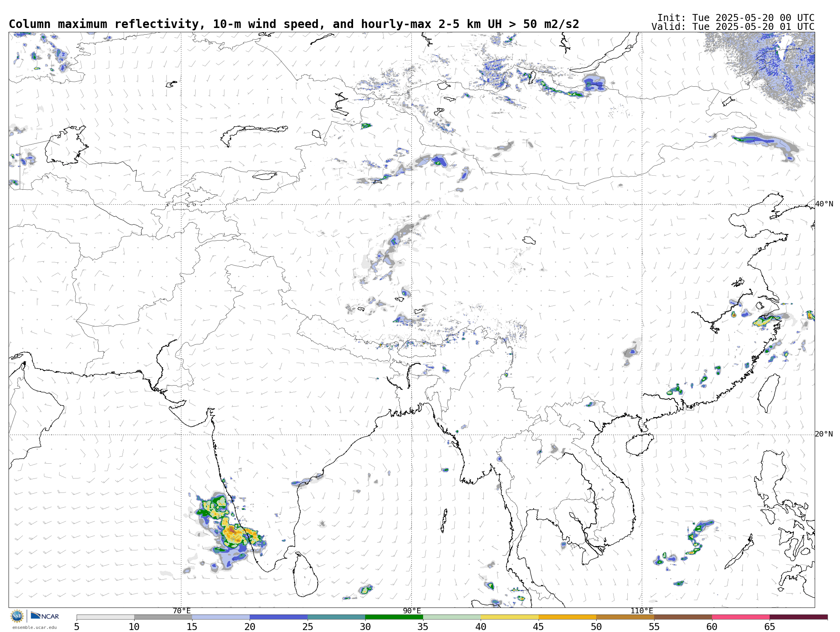Image resolution: width=840 pixels, height=632 pixels.
Task: Click the colorbar tick label '20'
Action: (x=250, y=627)
